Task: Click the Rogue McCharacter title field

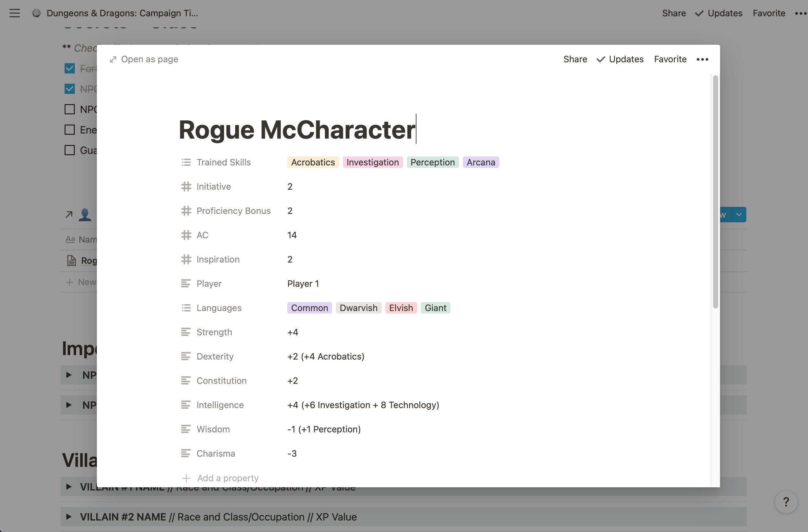Action: tap(297, 130)
